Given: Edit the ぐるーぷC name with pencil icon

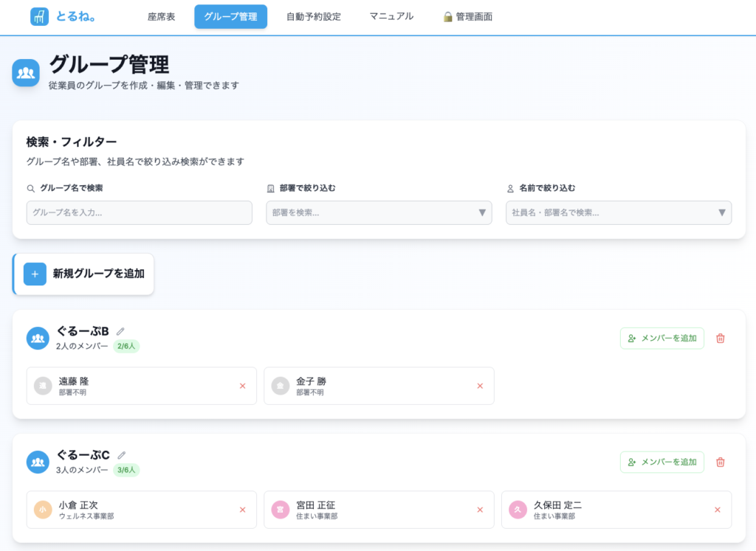Looking at the screenshot, I should 122,455.
